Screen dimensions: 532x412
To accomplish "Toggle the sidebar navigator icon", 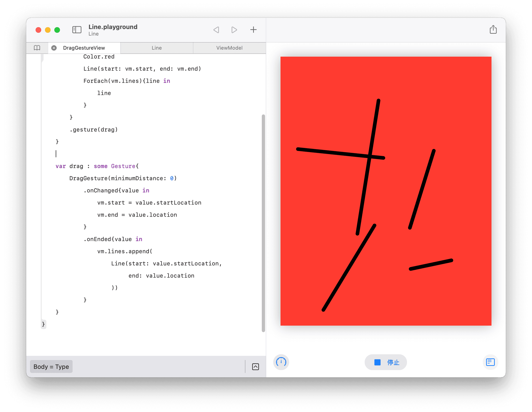I will pyautogui.click(x=77, y=30).
